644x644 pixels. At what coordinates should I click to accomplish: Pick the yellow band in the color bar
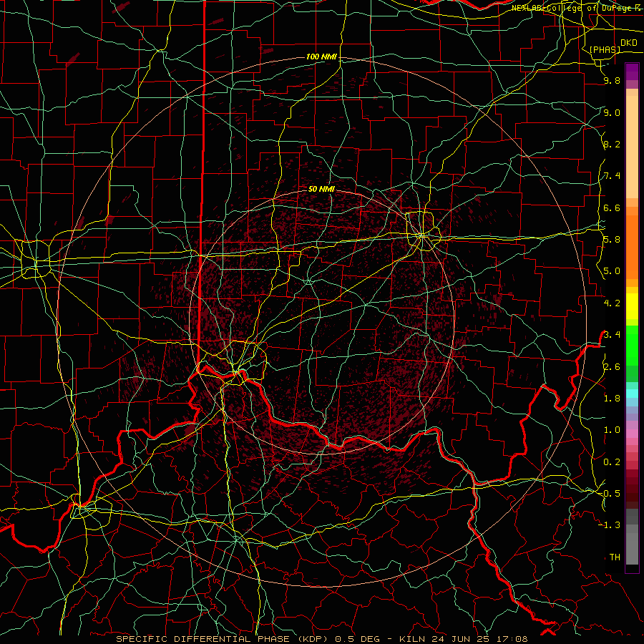(632, 306)
